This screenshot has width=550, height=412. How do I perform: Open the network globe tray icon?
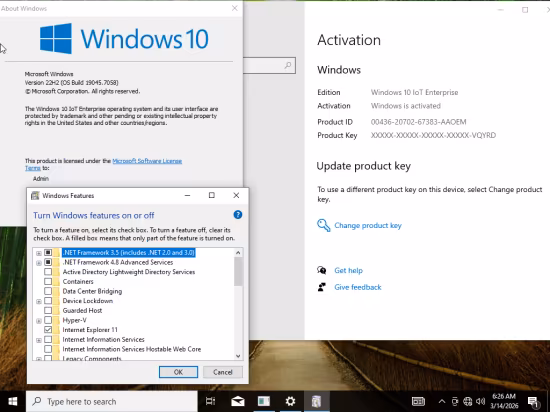tap(468, 401)
